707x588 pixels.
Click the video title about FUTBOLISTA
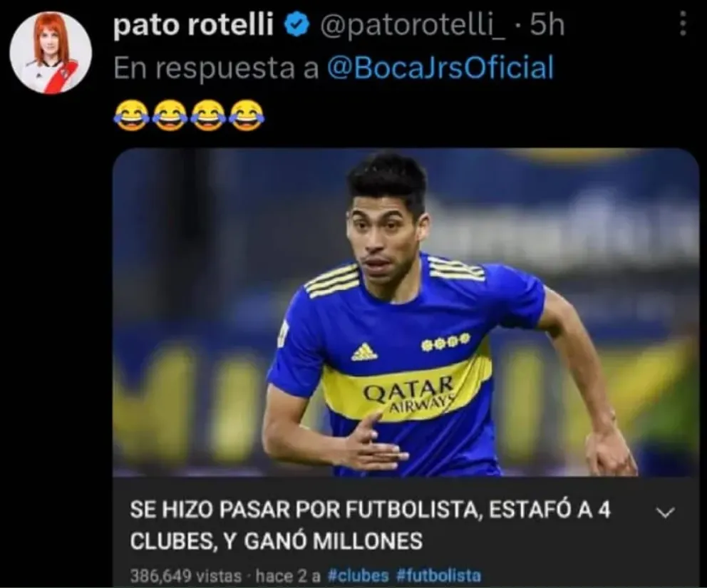(370, 525)
